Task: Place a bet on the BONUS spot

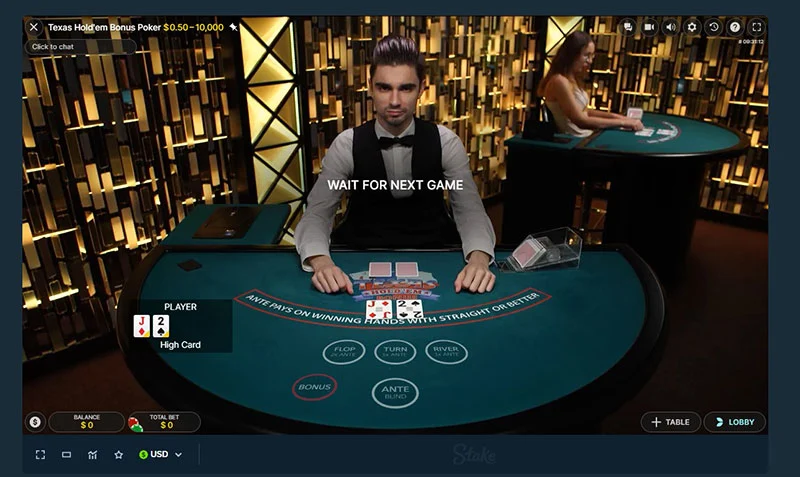Action: click(x=314, y=387)
